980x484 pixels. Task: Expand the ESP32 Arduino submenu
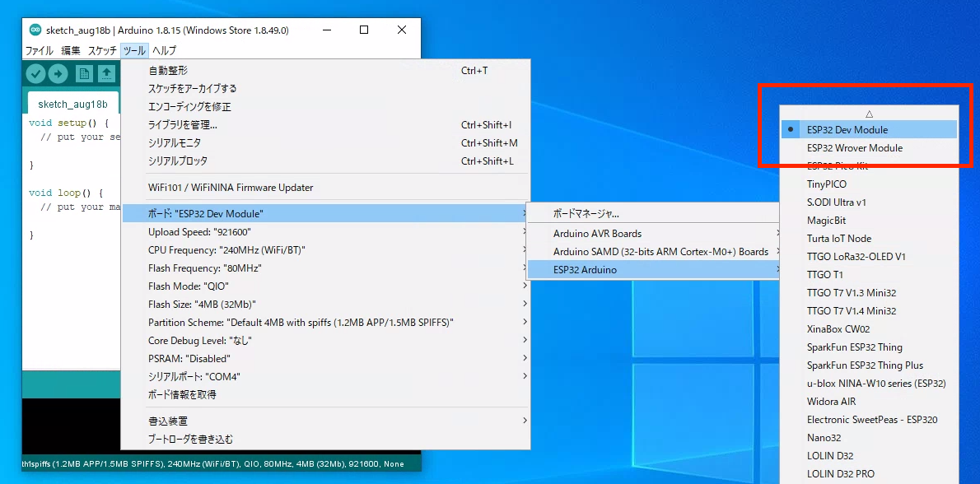click(x=655, y=270)
